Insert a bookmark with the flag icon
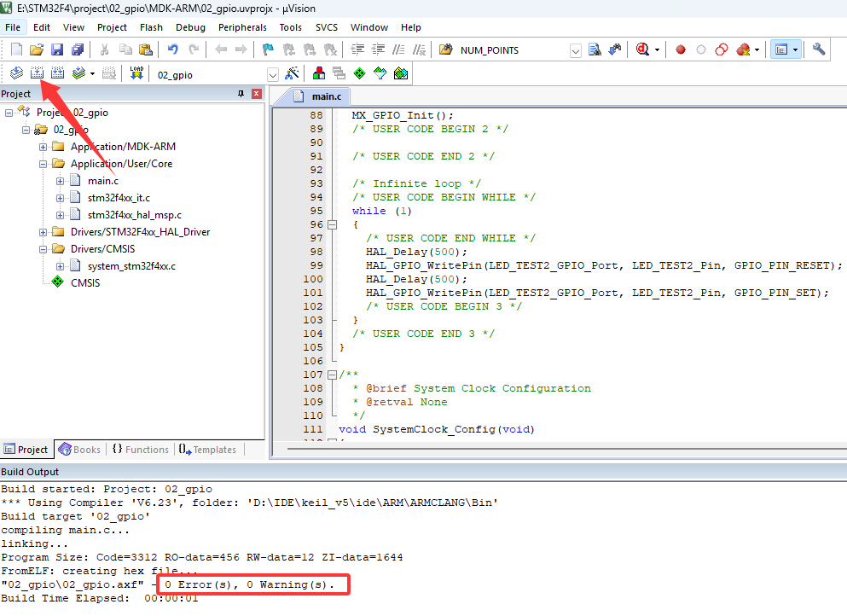This screenshot has height=616, width=847. pos(268,49)
